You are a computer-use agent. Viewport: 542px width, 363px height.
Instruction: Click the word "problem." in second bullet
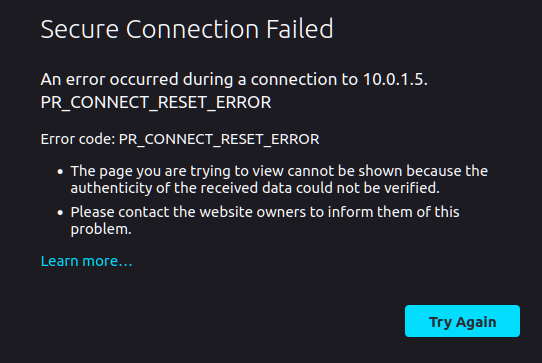[x=101, y=230]
